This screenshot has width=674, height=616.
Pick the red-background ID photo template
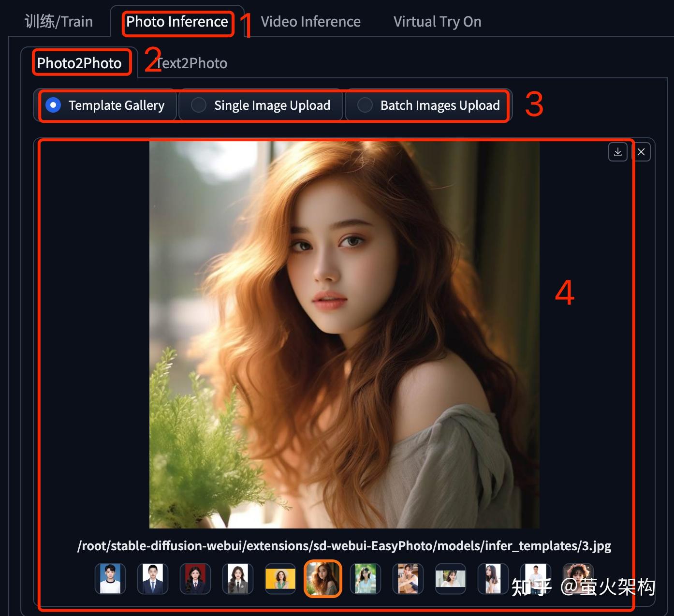click(x=195, y=578)
